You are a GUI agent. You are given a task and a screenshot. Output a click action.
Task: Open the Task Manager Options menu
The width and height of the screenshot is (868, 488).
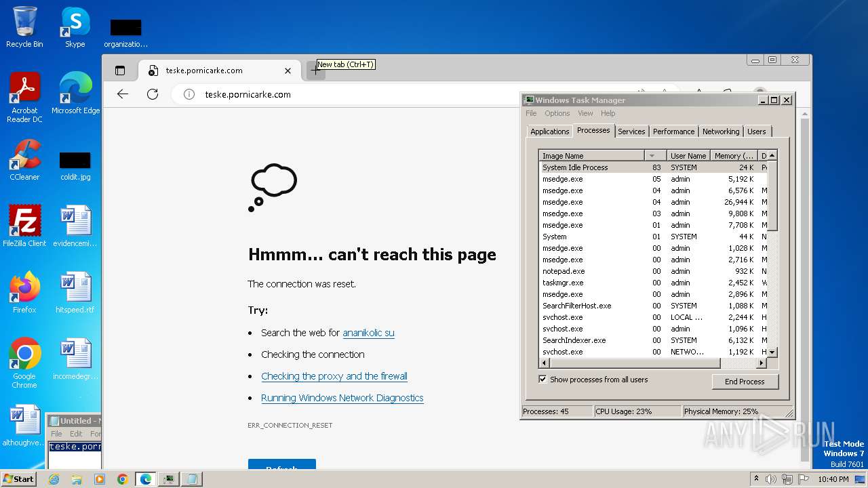557,113
